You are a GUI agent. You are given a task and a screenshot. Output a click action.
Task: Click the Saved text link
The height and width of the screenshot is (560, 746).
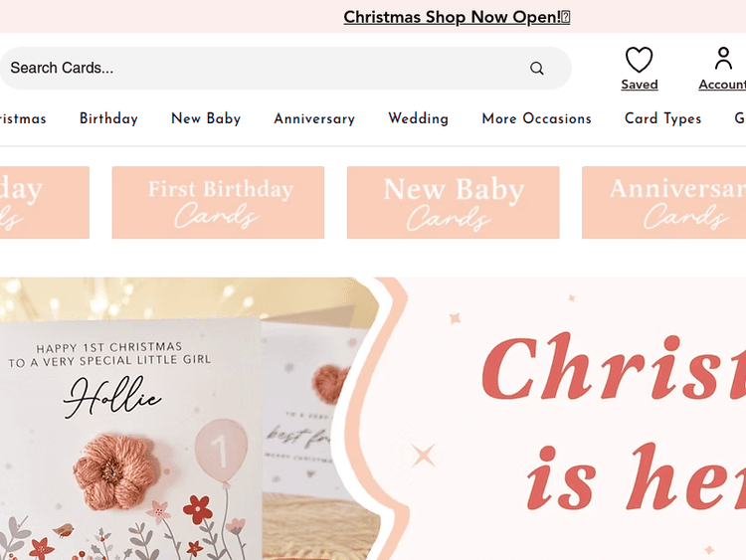coord(640,85)
